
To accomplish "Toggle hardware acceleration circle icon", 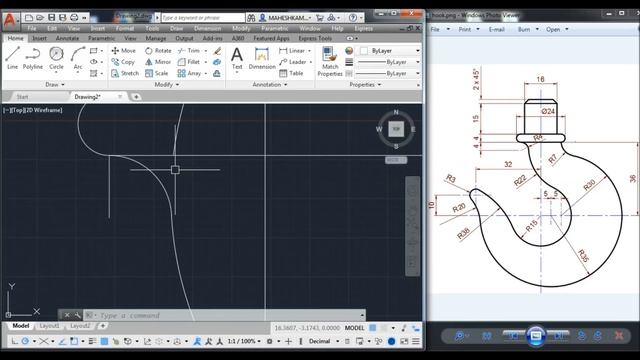I will pyautogui.click(x=391, y=341).
